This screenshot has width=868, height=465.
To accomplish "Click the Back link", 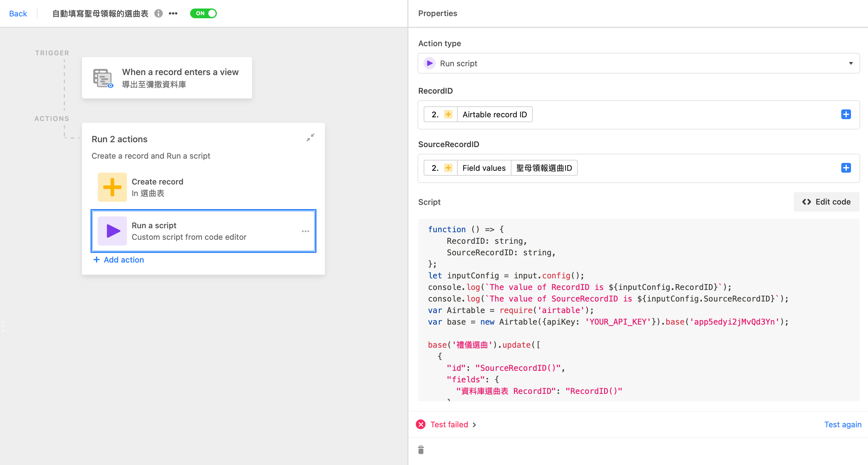I will pos(18,13).
